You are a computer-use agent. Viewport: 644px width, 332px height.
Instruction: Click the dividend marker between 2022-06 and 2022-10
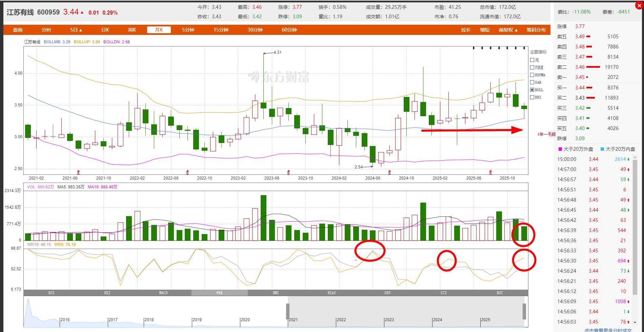pyautogui.click(x=188, y=172)
